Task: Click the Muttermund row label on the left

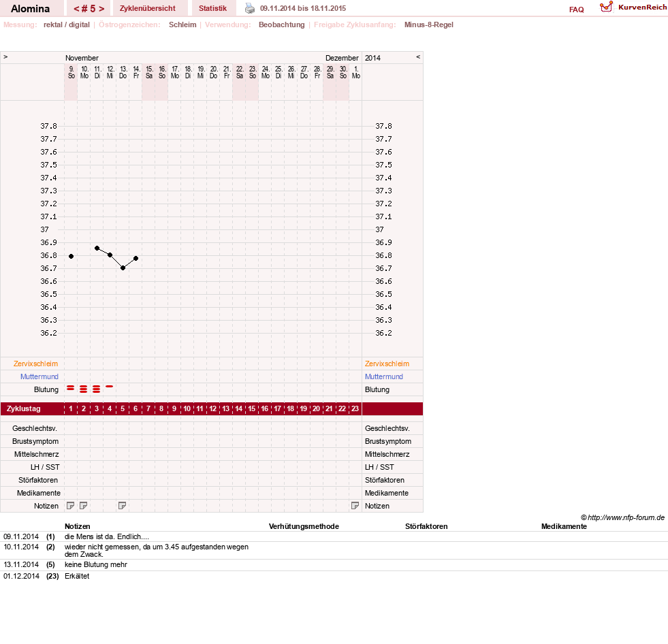Action: pos(39,376)
